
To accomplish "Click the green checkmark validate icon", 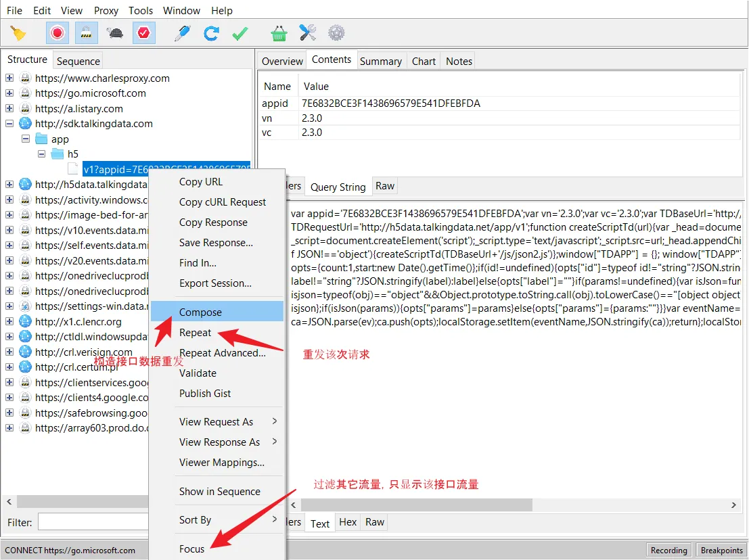I will point(240,33).
